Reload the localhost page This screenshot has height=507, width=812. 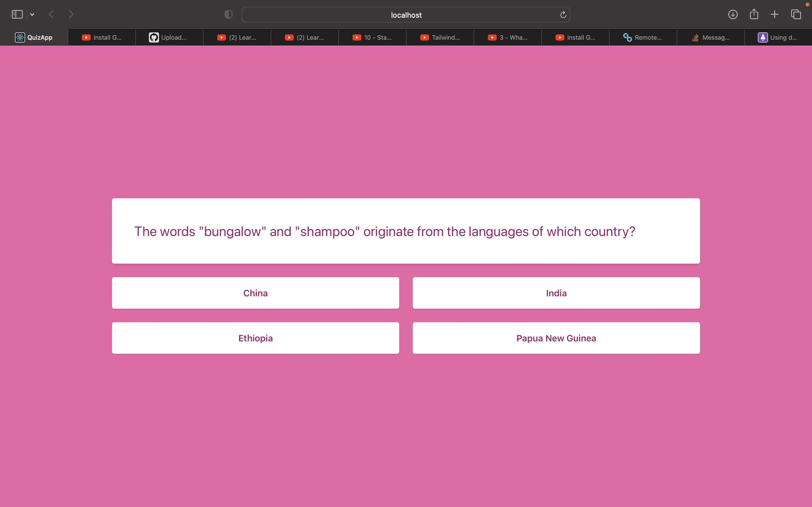tap(562, 14)
